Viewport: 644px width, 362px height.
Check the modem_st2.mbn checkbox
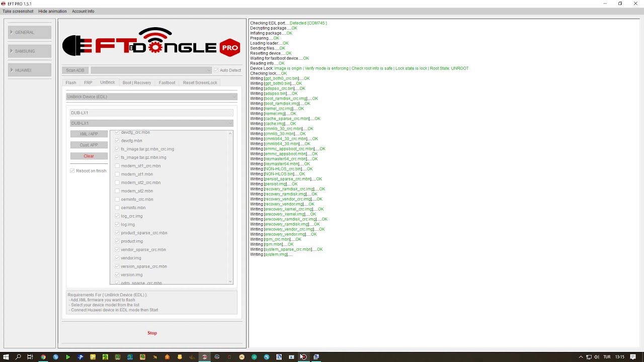117,191
